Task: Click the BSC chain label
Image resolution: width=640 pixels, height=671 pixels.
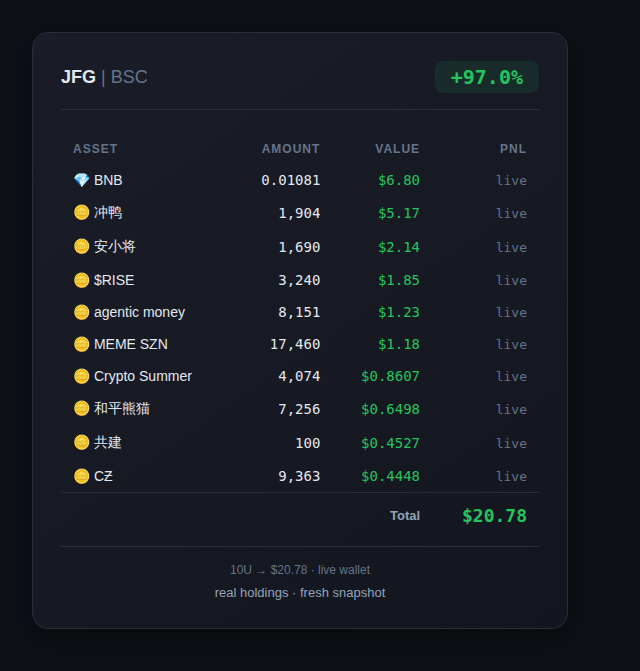Action: (x=129, y=77)
